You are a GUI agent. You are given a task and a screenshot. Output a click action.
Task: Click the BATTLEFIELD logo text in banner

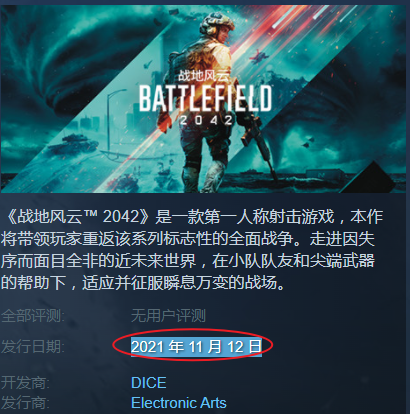point(205,98)
